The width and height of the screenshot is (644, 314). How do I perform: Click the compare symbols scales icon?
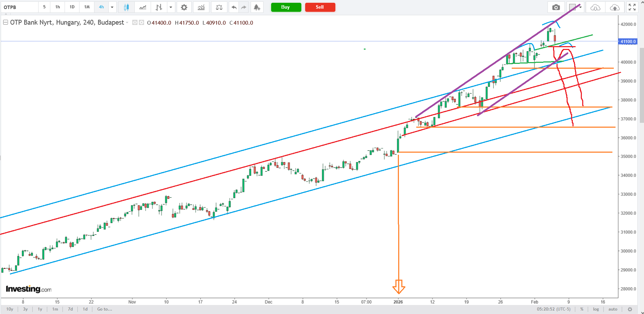point(219,7)
